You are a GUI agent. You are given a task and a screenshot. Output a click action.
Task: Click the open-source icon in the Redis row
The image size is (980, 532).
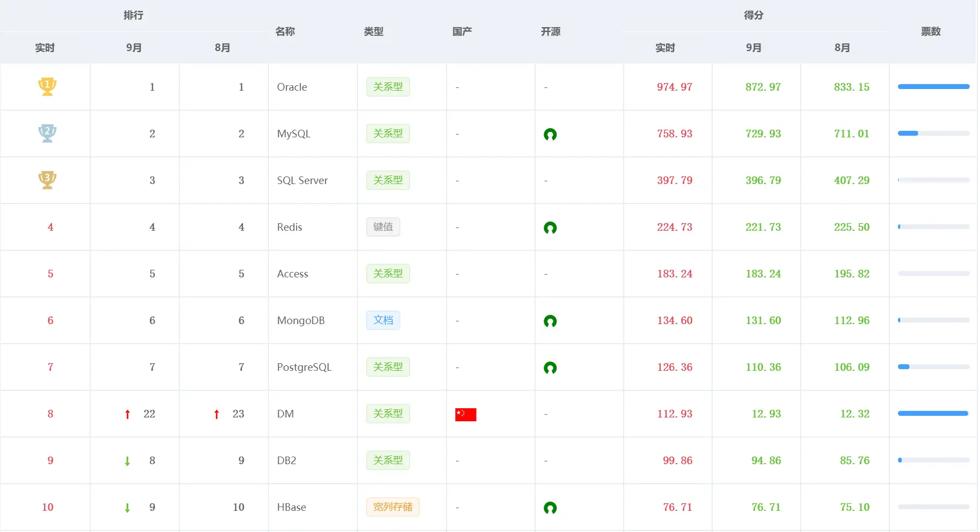tap(550, 227)
